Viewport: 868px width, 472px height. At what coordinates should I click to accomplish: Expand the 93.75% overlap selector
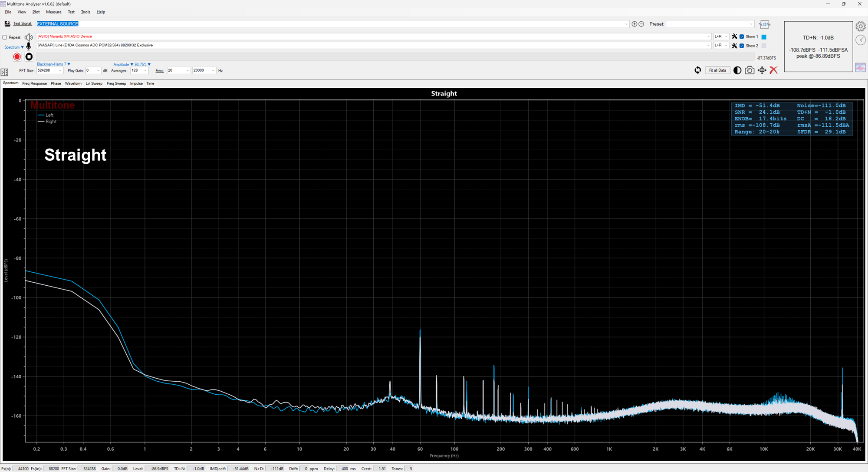click(142, 64)
